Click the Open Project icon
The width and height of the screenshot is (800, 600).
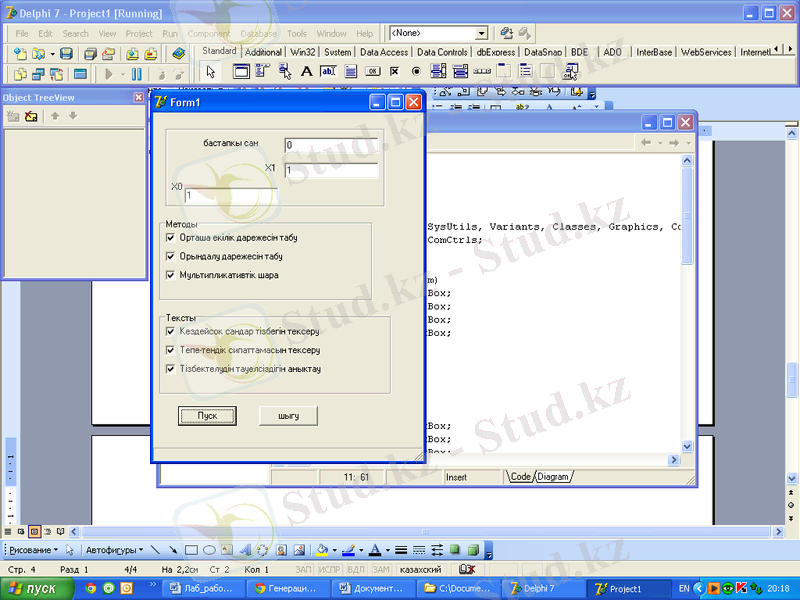(x=108, y=54)
